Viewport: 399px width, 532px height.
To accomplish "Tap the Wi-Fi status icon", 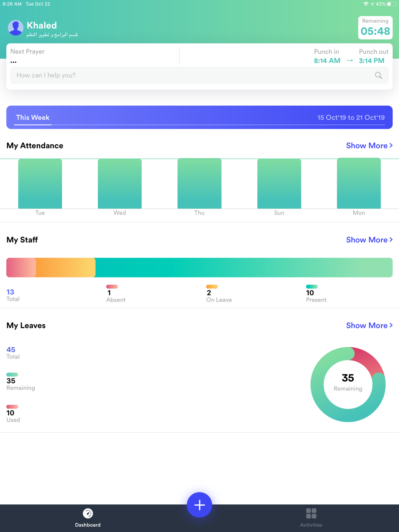I will point(365,4).
